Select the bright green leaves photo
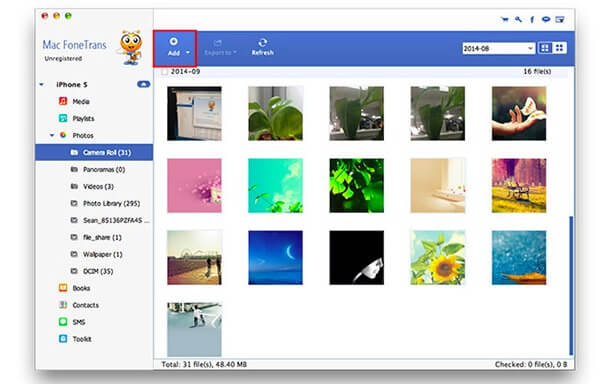 357,185
